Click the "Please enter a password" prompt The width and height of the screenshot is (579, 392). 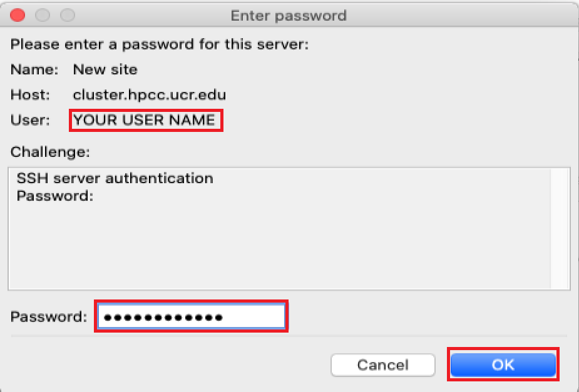160,44
